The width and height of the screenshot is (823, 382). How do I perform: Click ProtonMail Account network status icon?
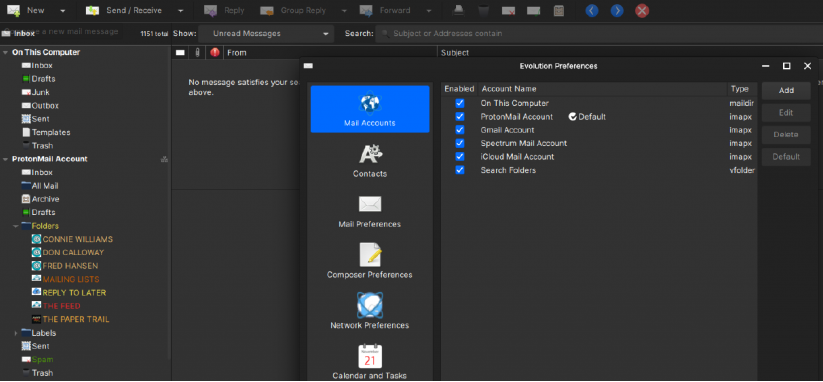click(x=164, y=159)
